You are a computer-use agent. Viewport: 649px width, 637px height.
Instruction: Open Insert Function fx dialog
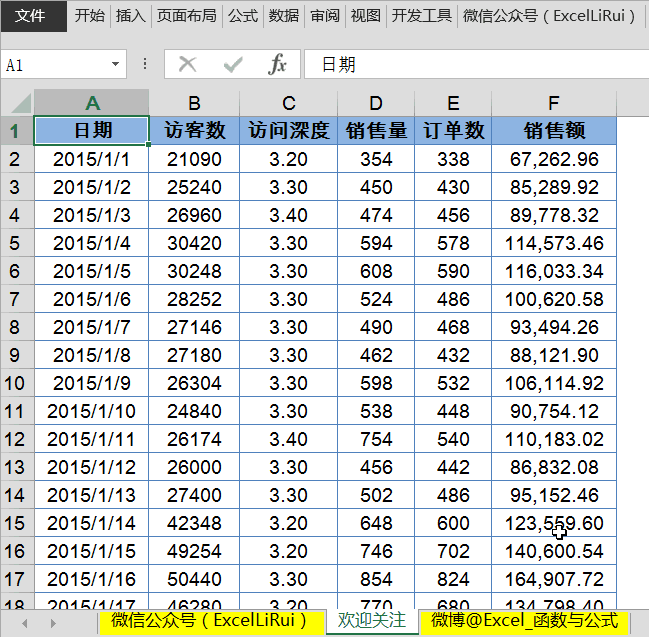click(277, 65)
